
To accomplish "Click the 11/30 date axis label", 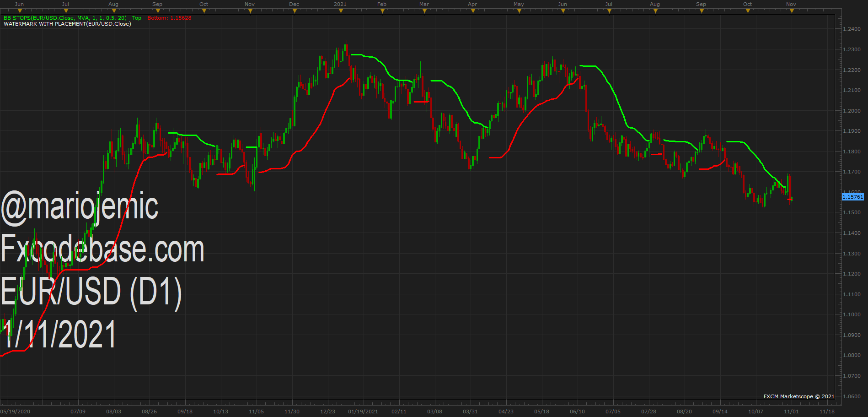I will (x=292, y=412).
